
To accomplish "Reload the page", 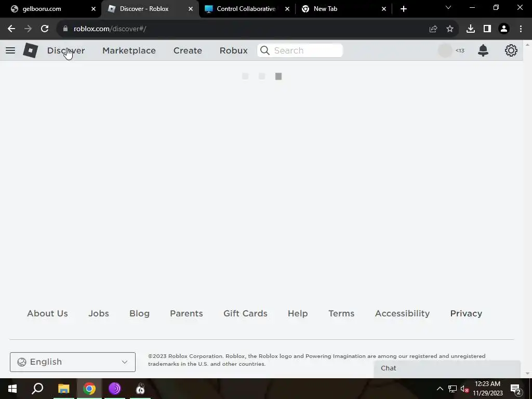I will 45,29.
